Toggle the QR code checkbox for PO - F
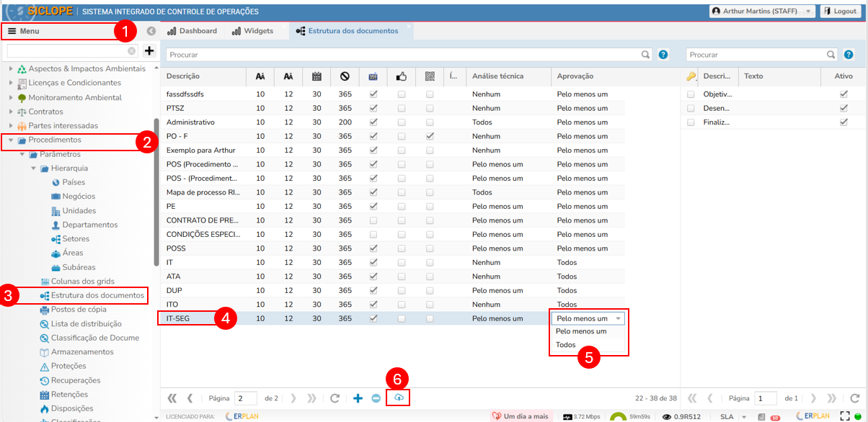This screenshot has height=422, width=868. pyautogui.click(x=430, y=136)
